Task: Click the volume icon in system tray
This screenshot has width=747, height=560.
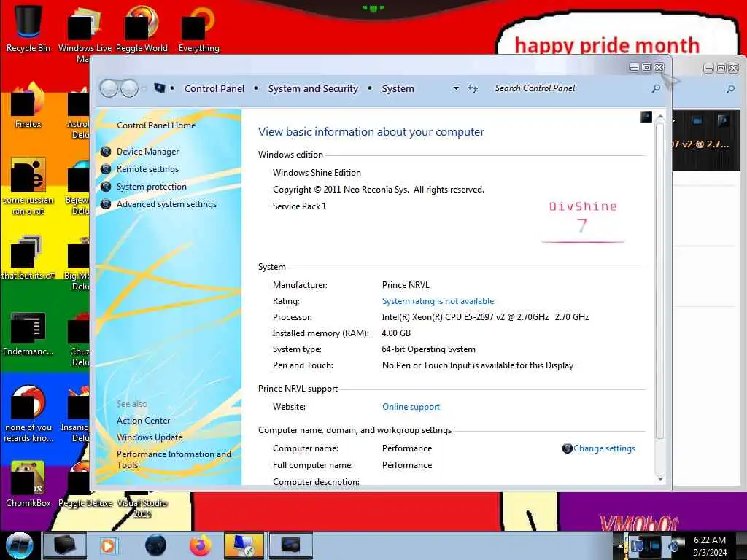Action: (x=673, y=545)
